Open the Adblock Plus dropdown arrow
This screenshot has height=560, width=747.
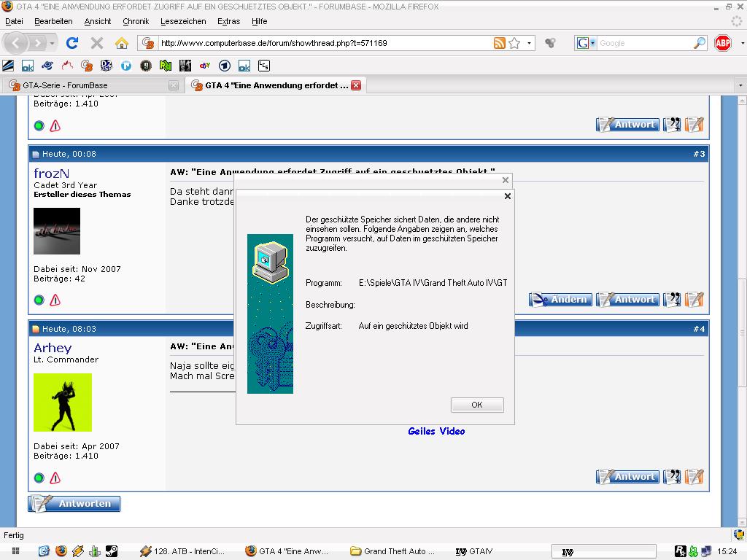[742, 43]
